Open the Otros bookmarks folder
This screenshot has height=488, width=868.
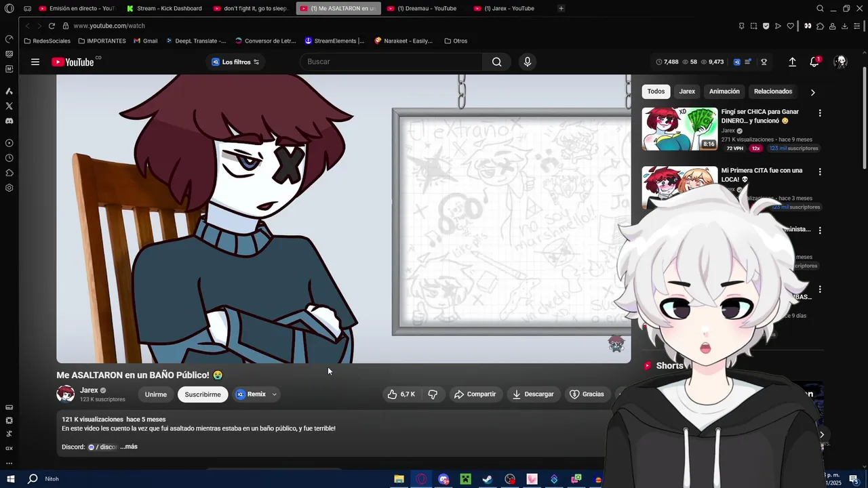[456, 41]
